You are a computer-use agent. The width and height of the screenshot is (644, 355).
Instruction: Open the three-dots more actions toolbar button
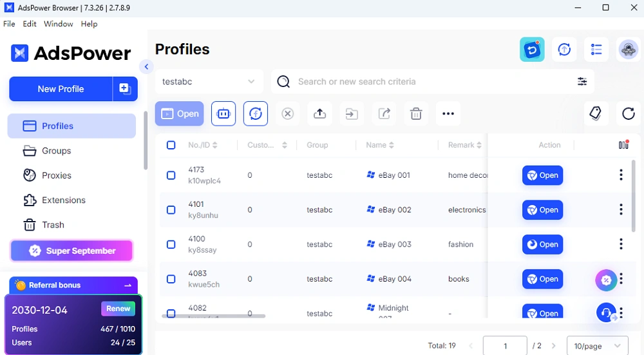point(448,113)
